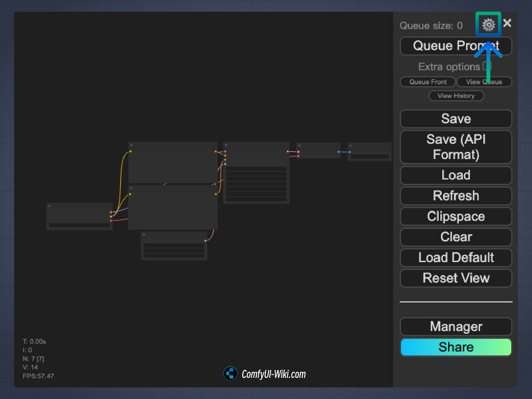Click Queue Front button
The width and height of the screenshot is (532, 399).
point(427,82)
